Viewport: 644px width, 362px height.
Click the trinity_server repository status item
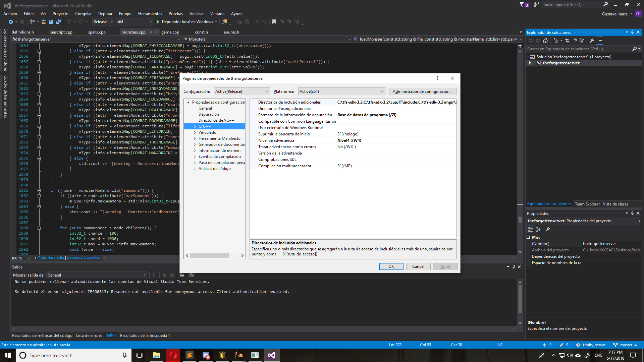coord(591,345)
